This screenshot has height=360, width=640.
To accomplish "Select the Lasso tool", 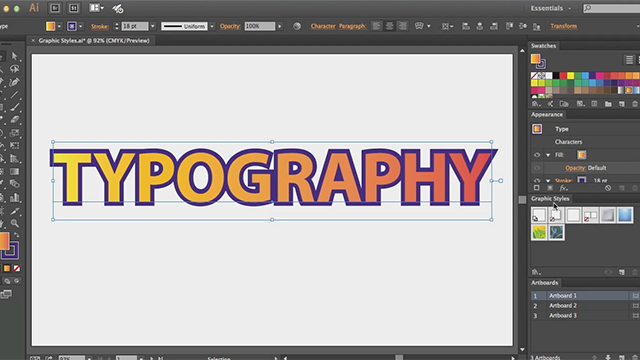I will point(15,69).
